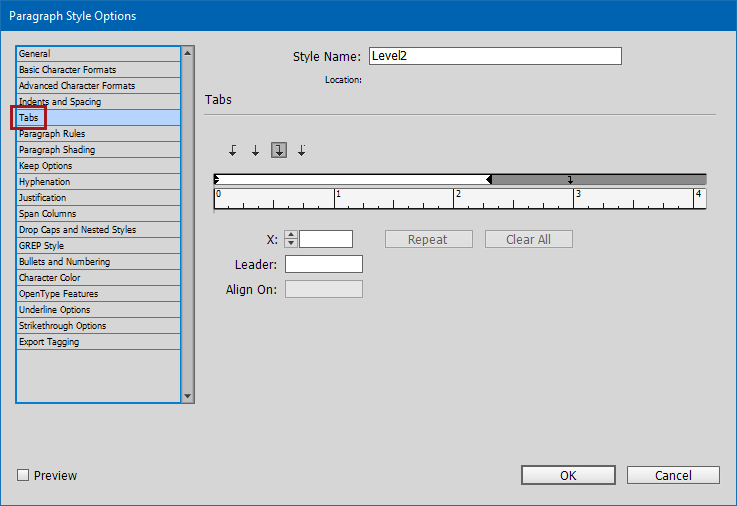Select the left-justified tab icon
This screenshot has width=737, height=506.
pos(233,150)
